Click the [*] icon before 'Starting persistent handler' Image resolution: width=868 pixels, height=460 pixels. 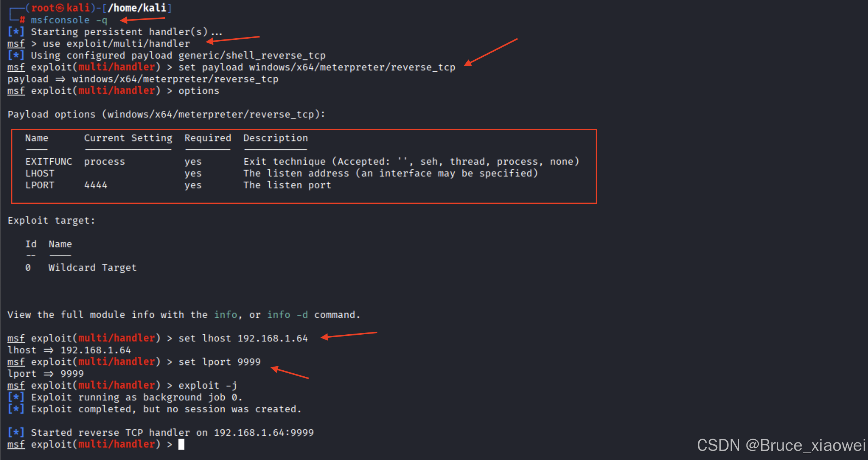click(16, 32)
